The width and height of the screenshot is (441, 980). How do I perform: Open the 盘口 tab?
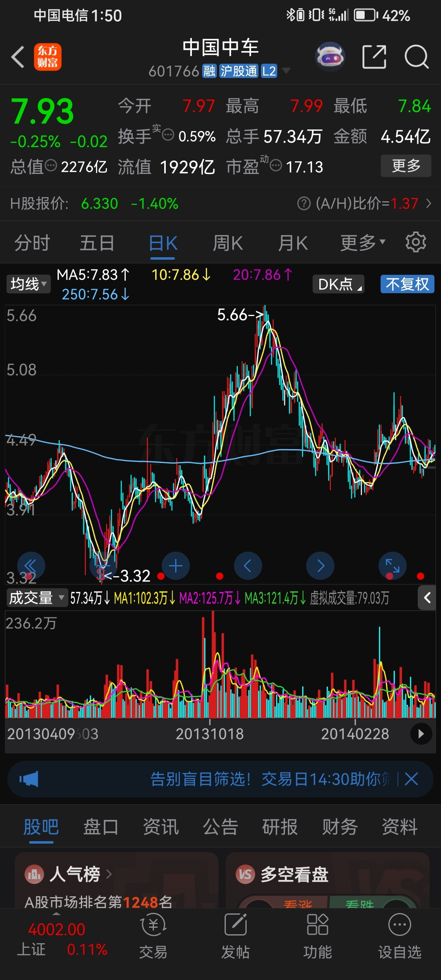[x=101, y=827]
